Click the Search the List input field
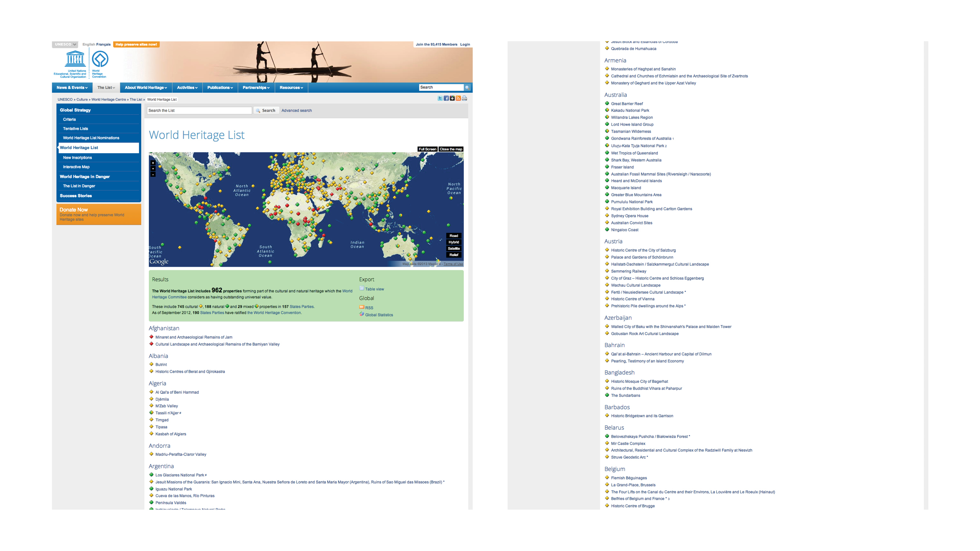 click(199, 111)
